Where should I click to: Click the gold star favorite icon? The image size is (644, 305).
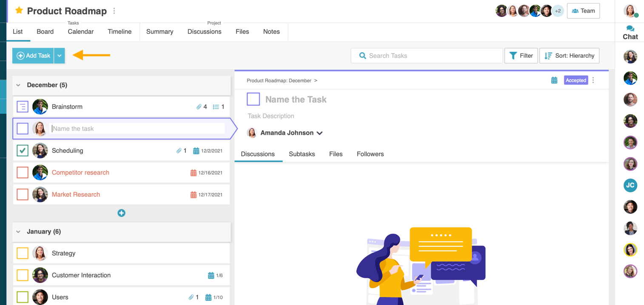click(19, 11)
